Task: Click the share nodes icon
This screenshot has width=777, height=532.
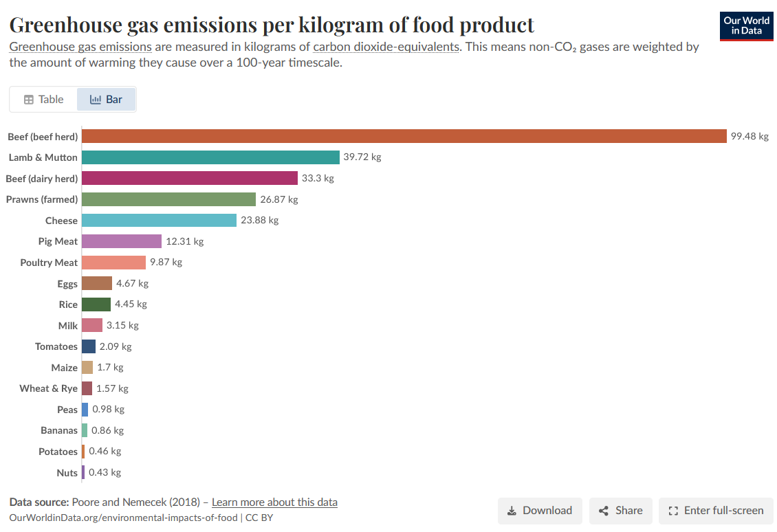Action: click(x=603, y=511)
